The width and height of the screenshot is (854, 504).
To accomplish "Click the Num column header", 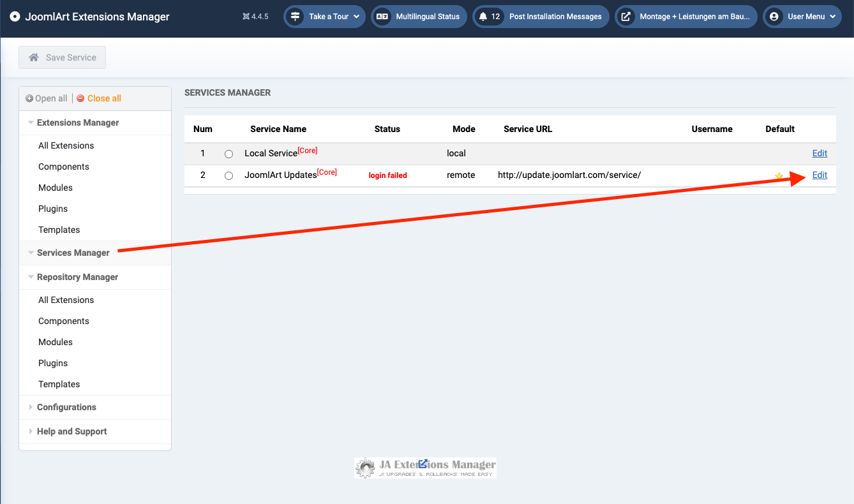I will (x=203, y=129).
